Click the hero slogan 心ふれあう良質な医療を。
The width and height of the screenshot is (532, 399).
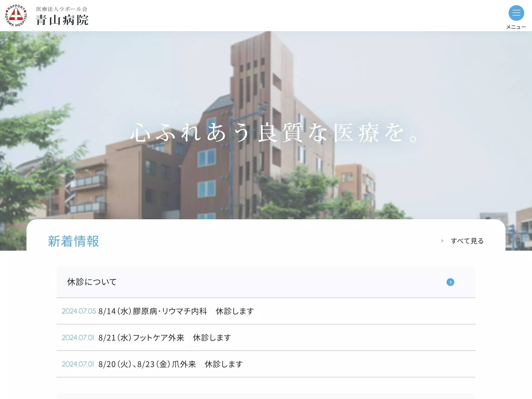tap(274, 132)
